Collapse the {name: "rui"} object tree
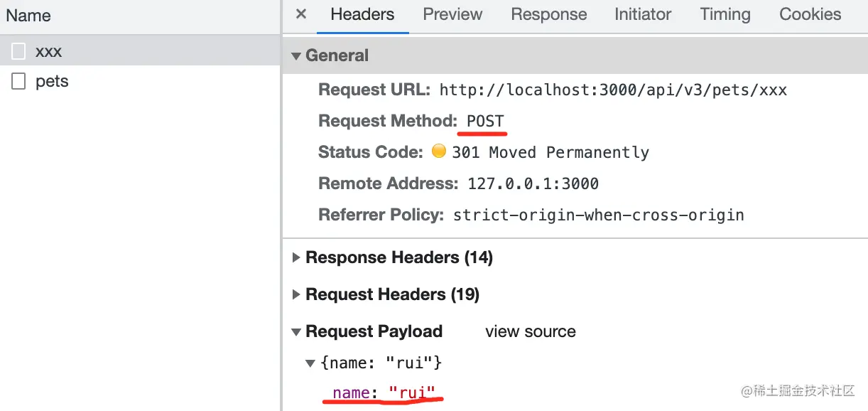 (x=310, y=363)
